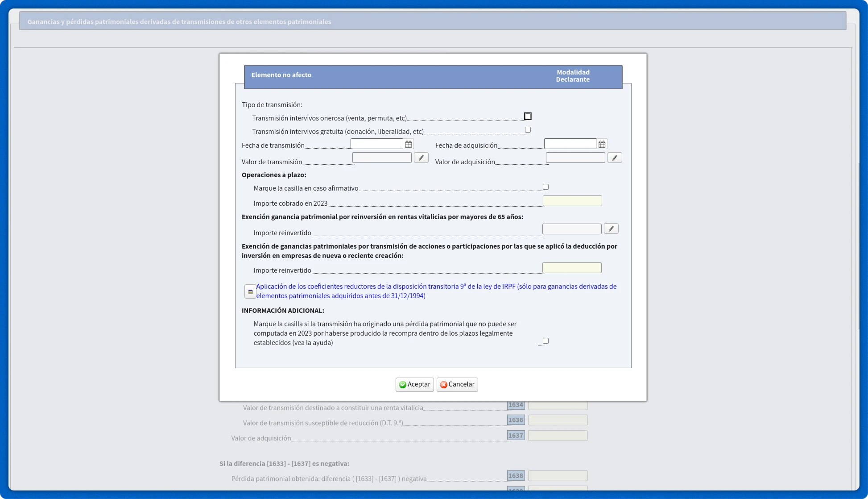
Task: Click Importe reinvertido field for nueva creación
Action: pyautogui.click(x=572, y=268)
